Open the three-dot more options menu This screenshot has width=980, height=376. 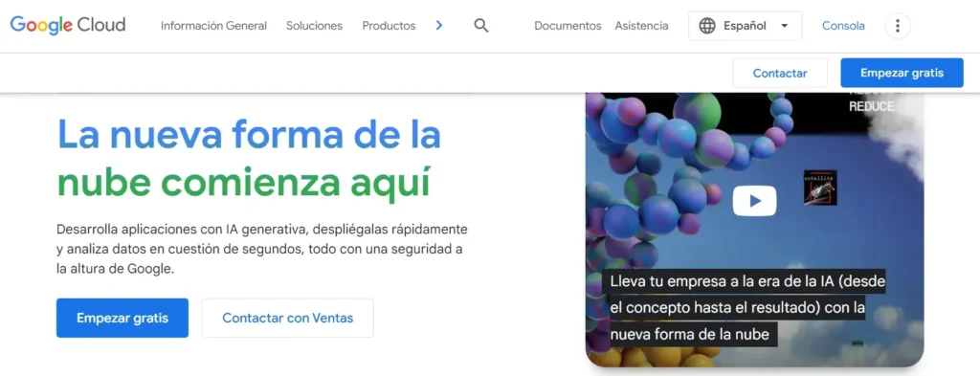pyautogui.click(x=898, y=26)
